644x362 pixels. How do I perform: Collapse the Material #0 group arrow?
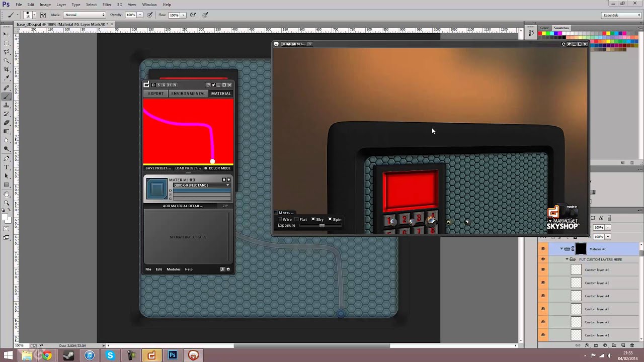click(x=561, y=249)
